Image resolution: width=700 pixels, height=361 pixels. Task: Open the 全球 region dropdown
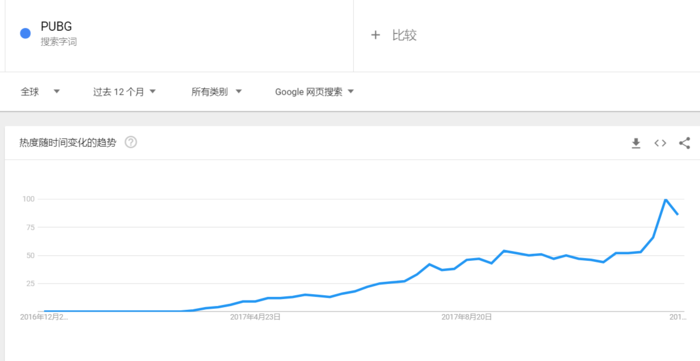click(40, 92)
